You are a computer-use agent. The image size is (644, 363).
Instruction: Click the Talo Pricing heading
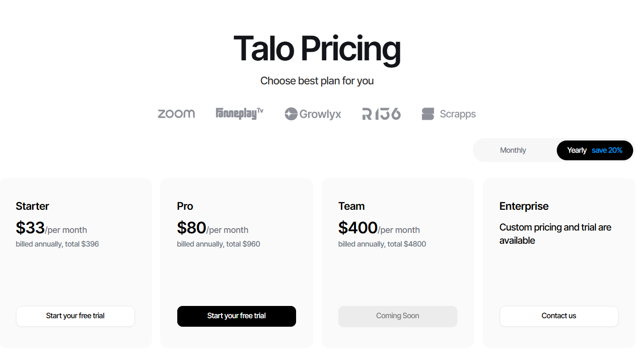point(317,48)
